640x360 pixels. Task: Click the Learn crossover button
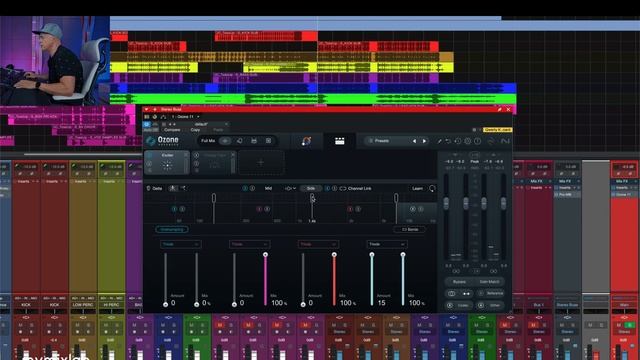(x=417, y=188)
